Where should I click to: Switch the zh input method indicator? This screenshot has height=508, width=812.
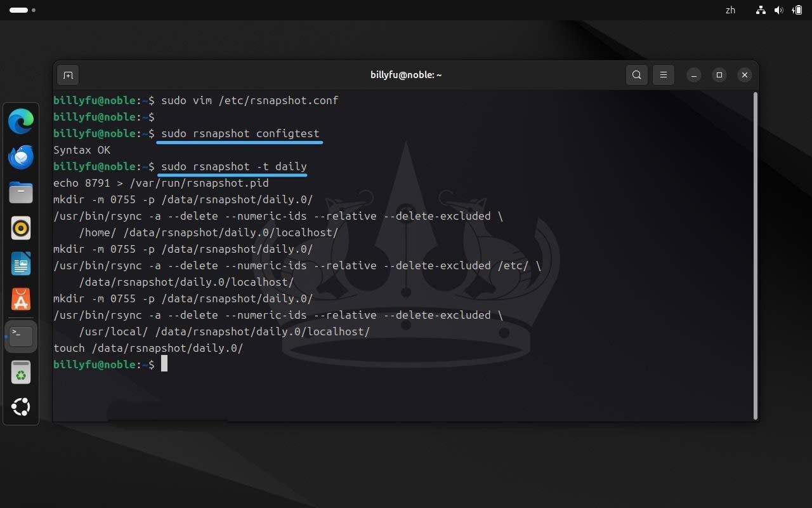tap(730, 10)
